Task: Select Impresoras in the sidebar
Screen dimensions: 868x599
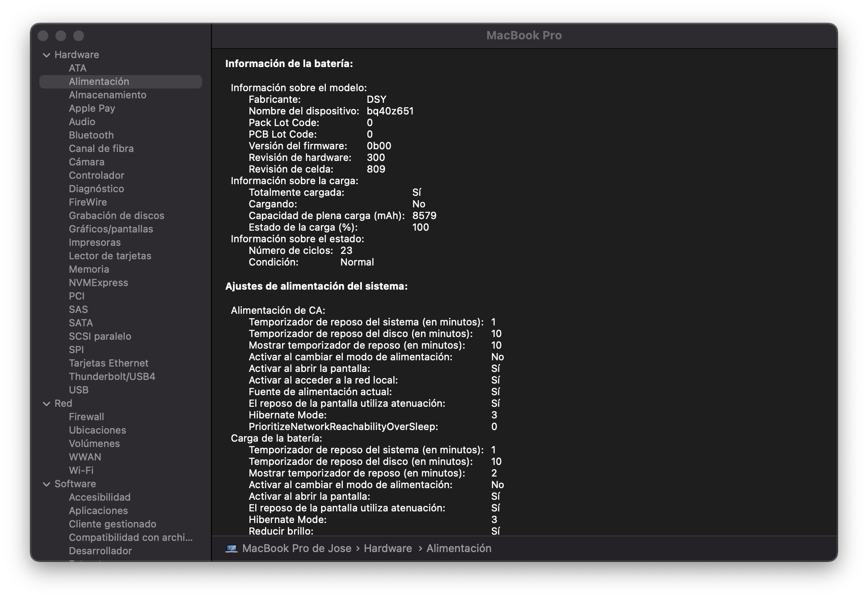Action: [94, 242]
